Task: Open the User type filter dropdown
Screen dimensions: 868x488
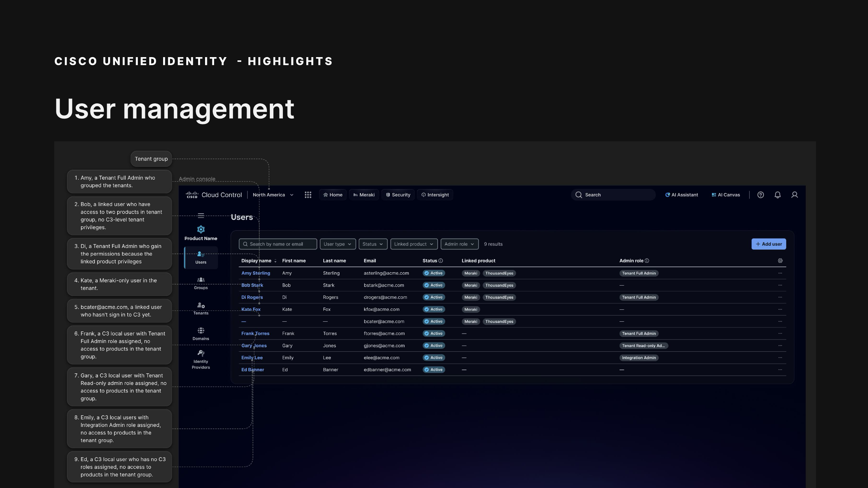Action: pos(338,244)
